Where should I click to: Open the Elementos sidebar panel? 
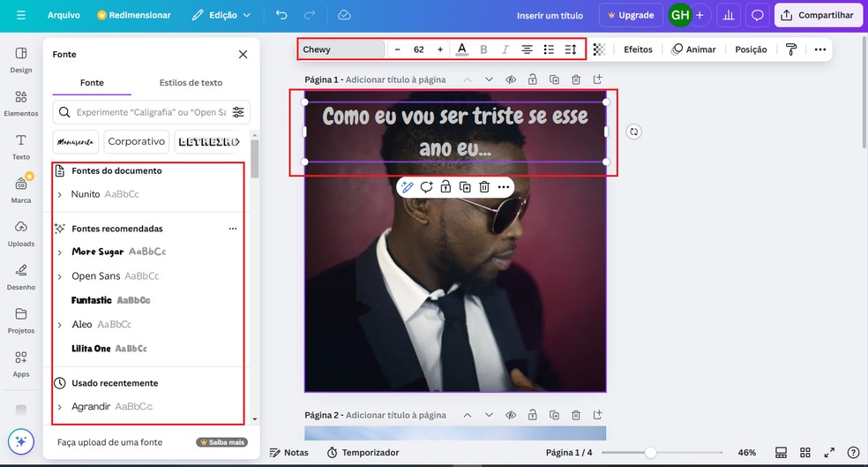tap(21, 103)
